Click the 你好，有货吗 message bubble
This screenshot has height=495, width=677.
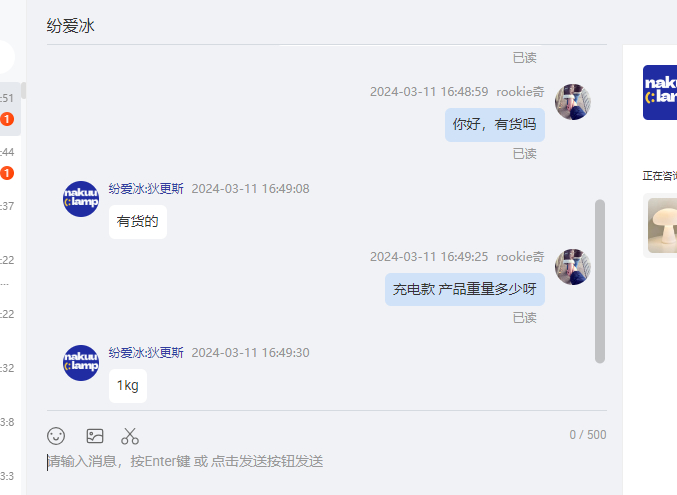tap(495, 125)
